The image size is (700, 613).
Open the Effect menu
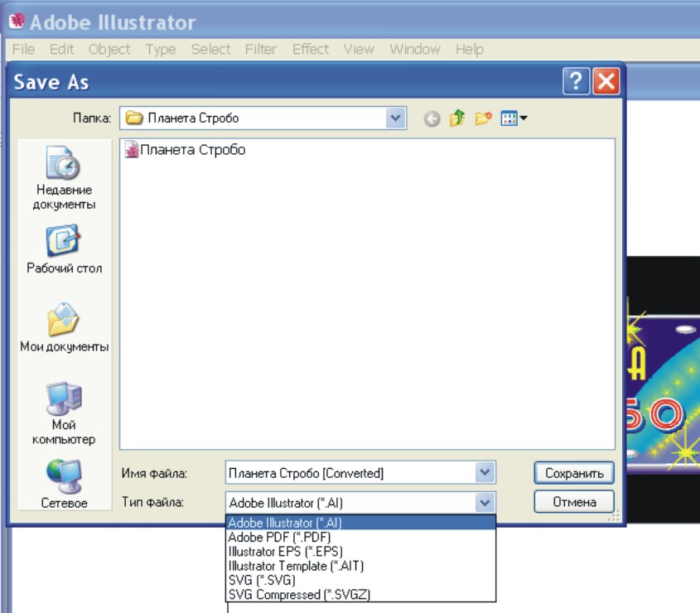311,49
